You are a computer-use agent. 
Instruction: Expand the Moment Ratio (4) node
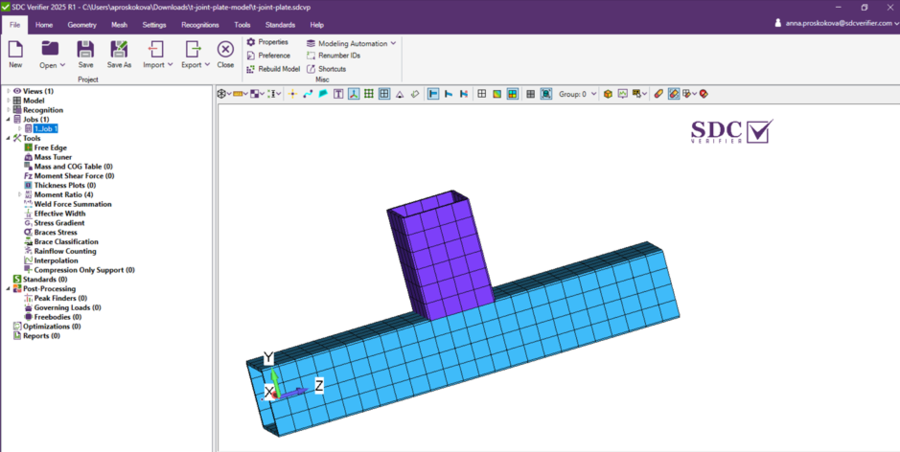tap(17, 194)
